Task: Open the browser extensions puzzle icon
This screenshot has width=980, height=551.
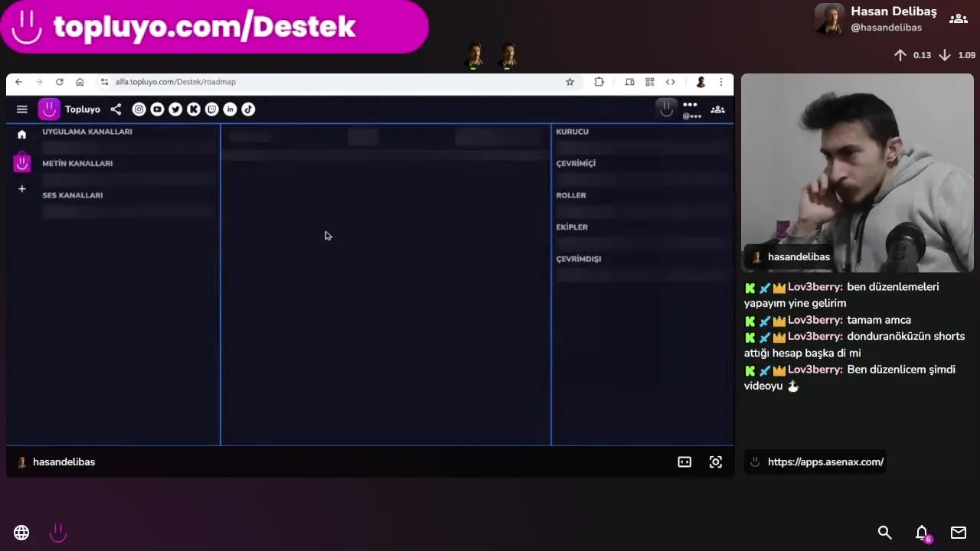Action: coord(599,82)
